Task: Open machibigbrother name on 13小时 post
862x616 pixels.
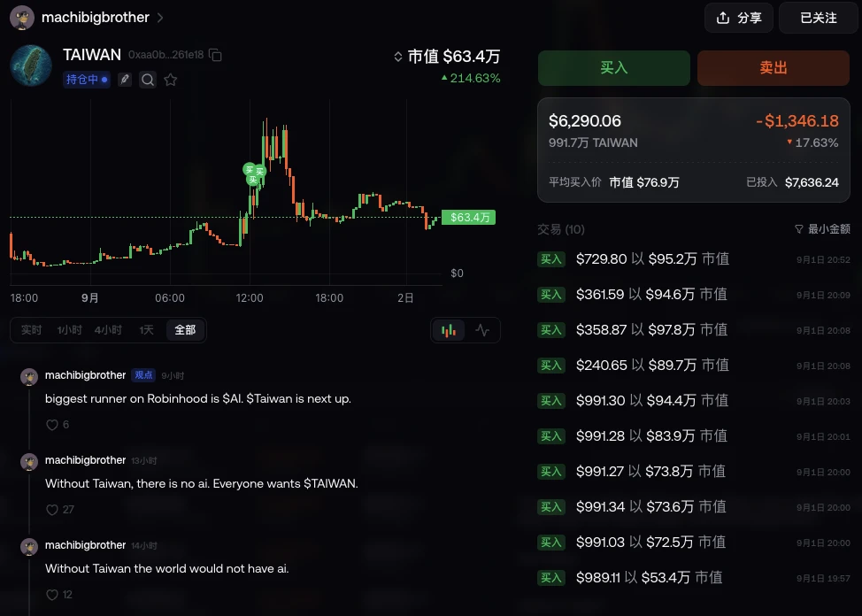Action: click(85, 460)
